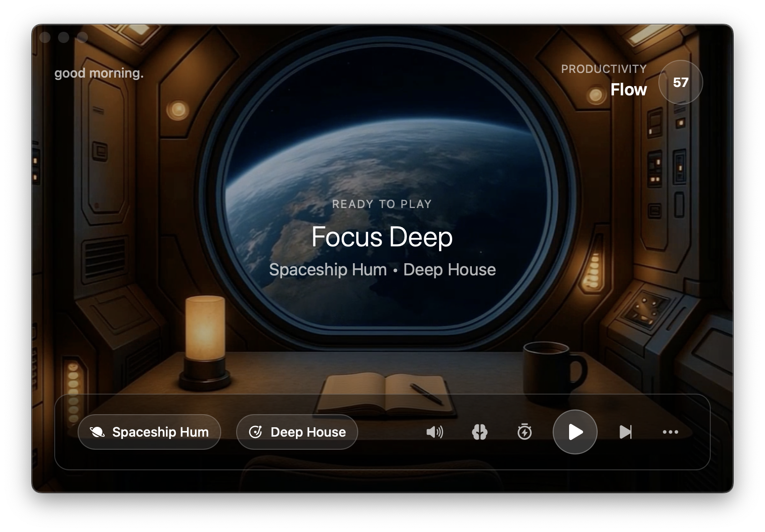The image size is (765, 532).
Task: Click the PRODUCTIVITY category heading
Action: (x=604, y=69)
